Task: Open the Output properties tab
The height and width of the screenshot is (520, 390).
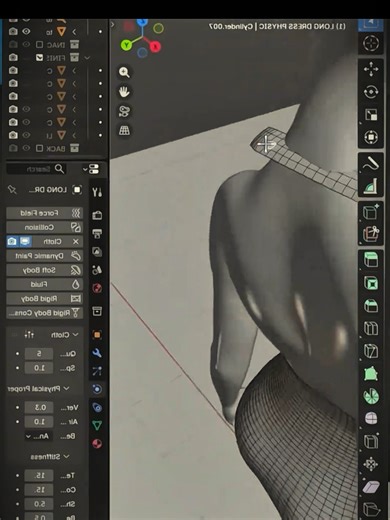Action: point(97,233)
